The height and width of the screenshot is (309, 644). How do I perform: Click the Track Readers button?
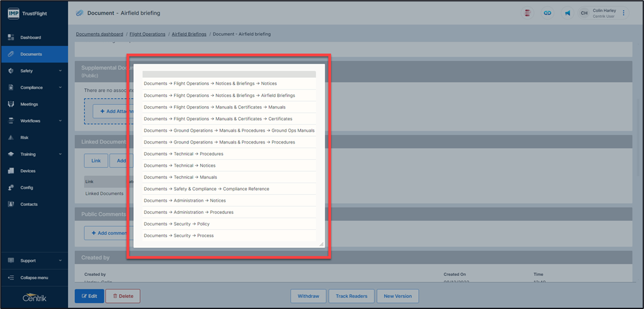click(351, 296)
